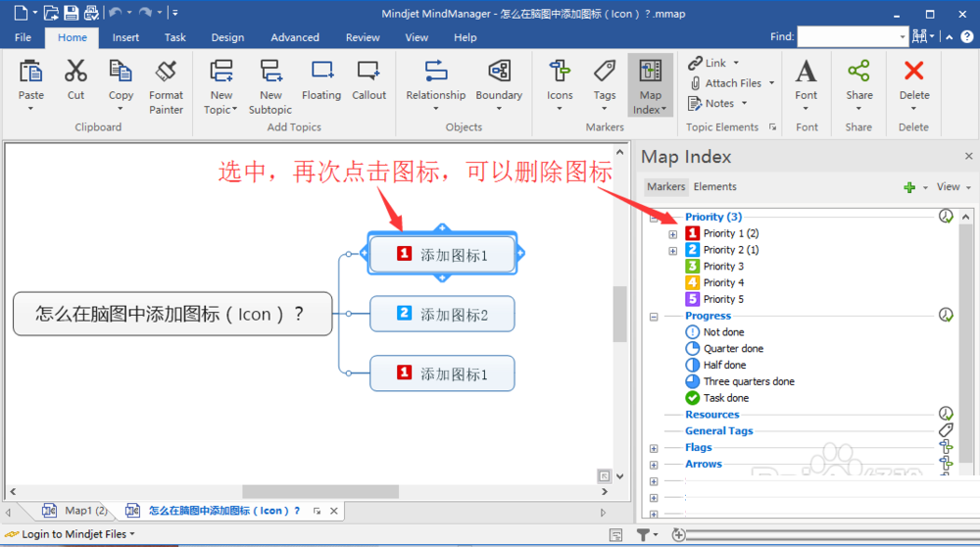Click the New document icon in quick access
980x547 pixels.
(21, 13)
